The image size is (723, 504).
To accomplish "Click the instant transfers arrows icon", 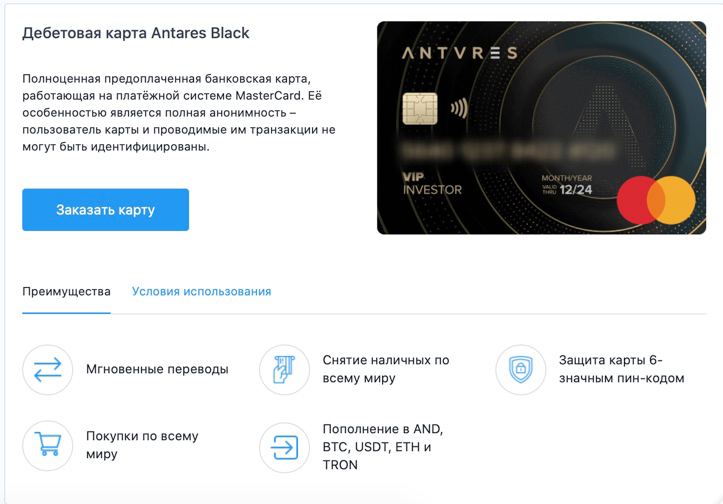I will pyautogui.click(x=48, y=369).
